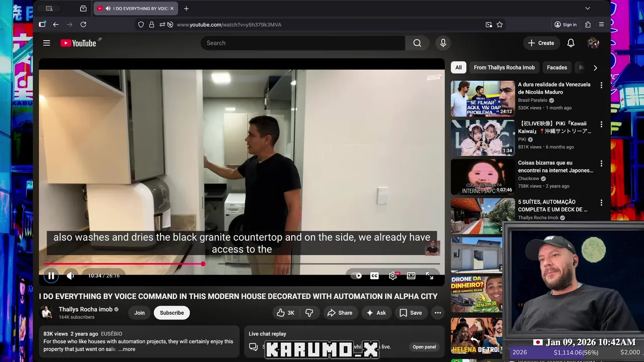The height and width of the screenshot is (362, 644).
Task: Open the YouTube hamburger guide menu
Action: click(47, 43)
